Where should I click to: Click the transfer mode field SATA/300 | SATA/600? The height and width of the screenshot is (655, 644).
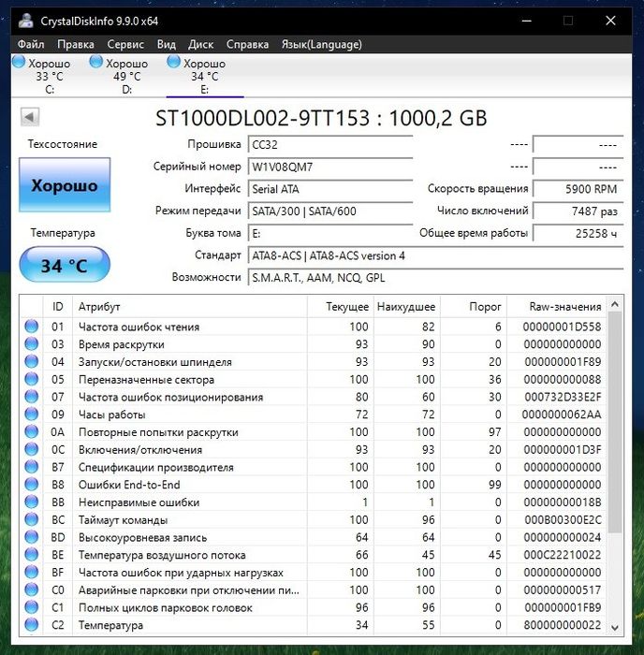330,211
